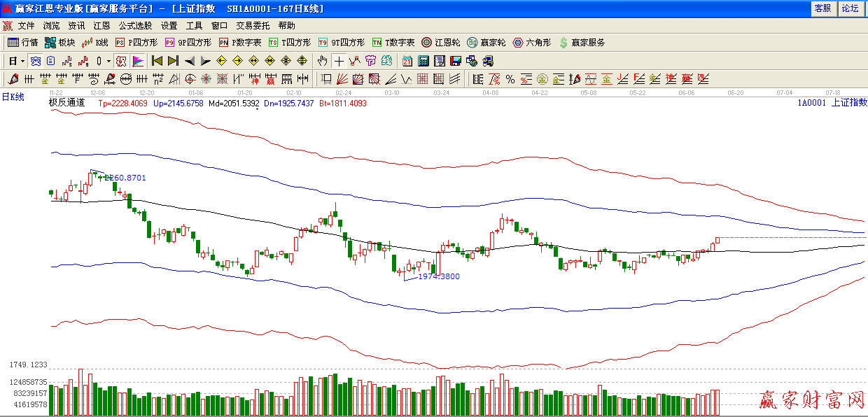This screenshot has width=868, height=417.
Task: Open the candlestick style dropdown arrow
Action: pos(108,61)
